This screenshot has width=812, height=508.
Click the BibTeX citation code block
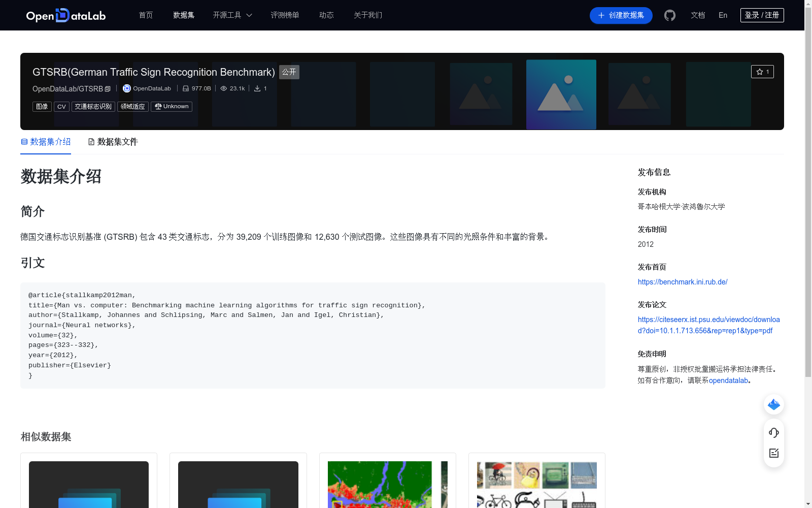click(313, 335)
